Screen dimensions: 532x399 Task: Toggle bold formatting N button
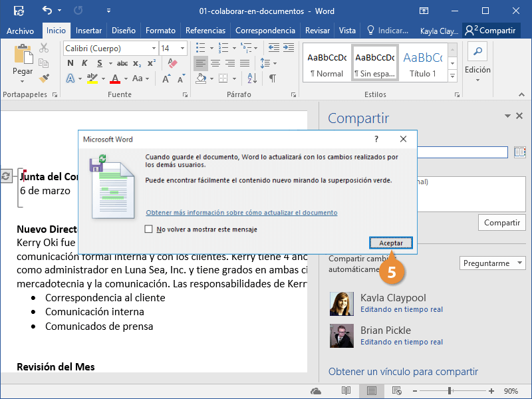point(70,63)
